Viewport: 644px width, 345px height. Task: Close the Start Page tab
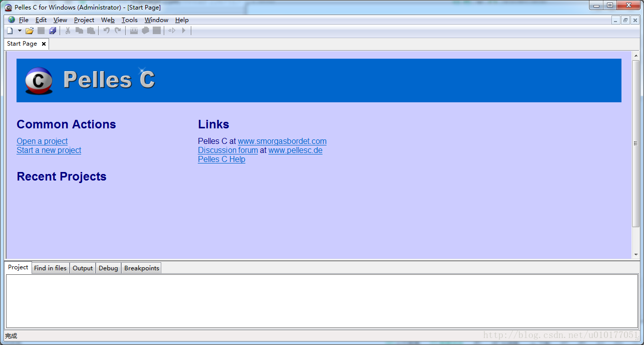(44, 44)
